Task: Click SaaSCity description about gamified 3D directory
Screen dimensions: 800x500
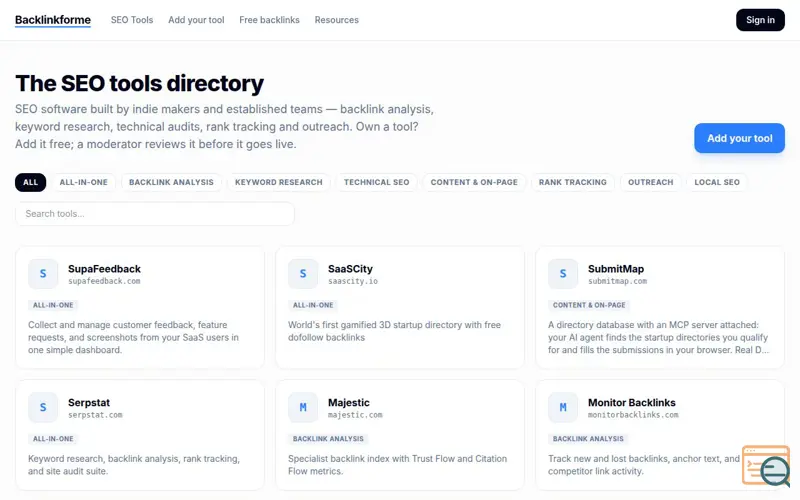Action: pos(394,331)
